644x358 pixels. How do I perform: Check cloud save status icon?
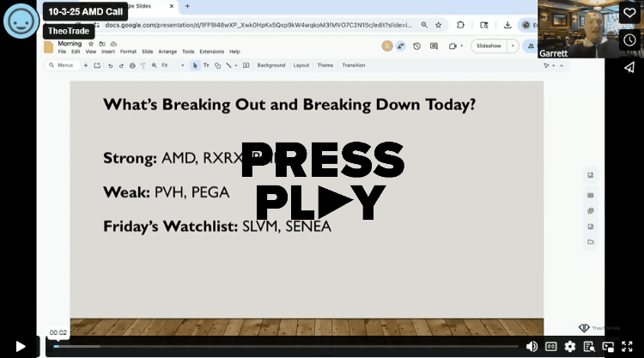(113, 44)
